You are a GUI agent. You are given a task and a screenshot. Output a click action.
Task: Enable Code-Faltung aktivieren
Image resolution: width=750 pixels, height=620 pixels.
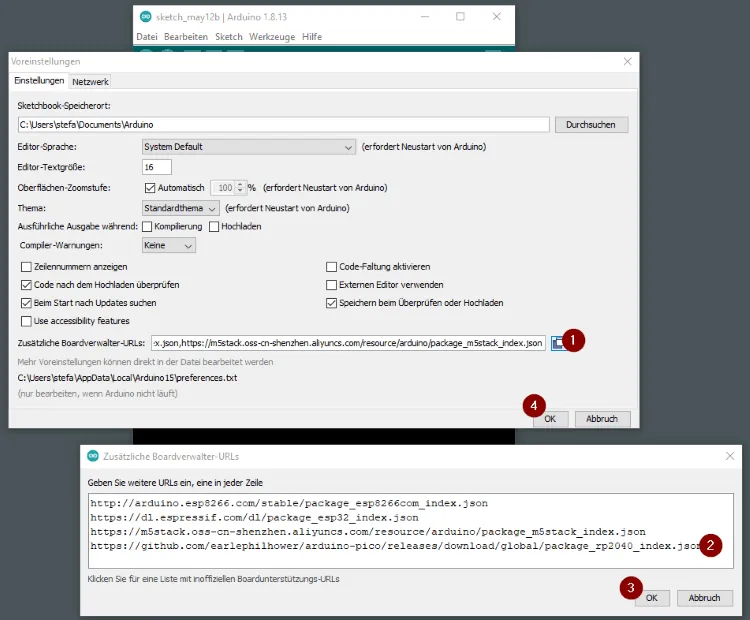click(331, 267)
